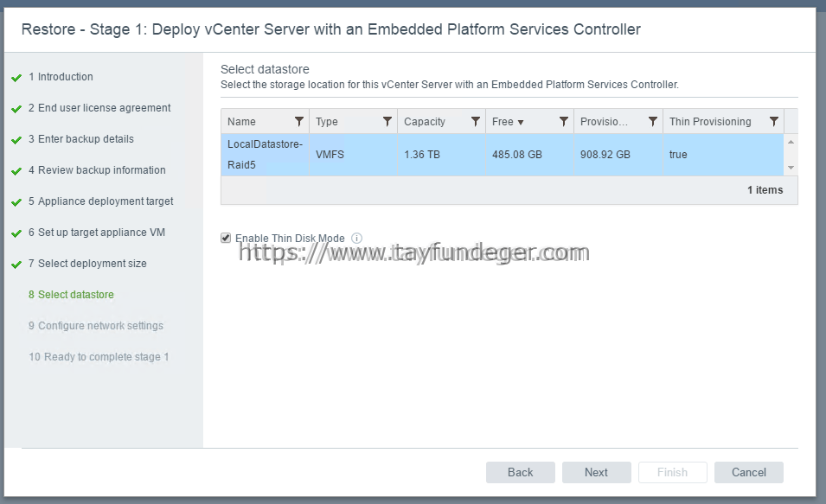
Task: Click the 1 items count text
Action: (x=765, y=190)
